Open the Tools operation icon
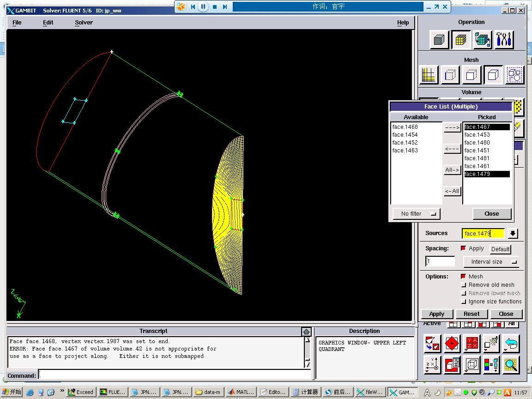The height and width of the screenshot is (399, 532). (504, 40)
